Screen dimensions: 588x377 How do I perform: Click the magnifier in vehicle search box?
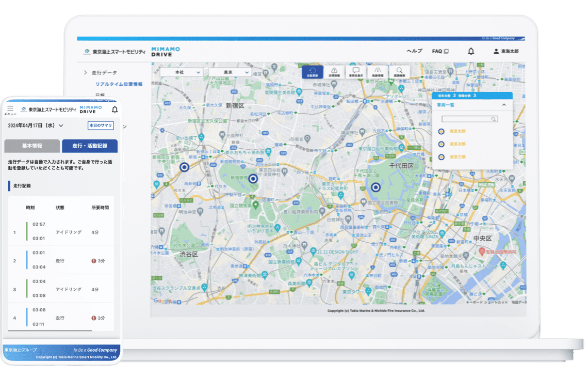(494, 119)
